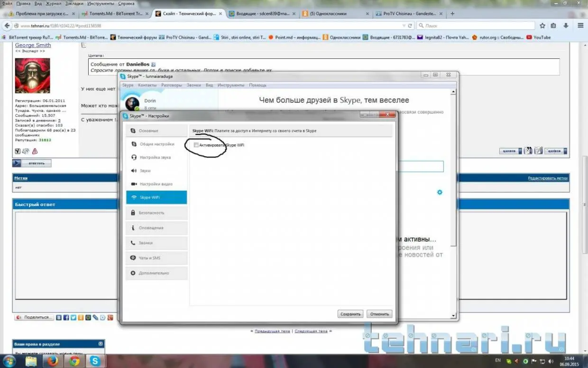Open Firefox 'Правка' menu
The height and width of the screenshot is (368, 588).
(x=23, y=3)
